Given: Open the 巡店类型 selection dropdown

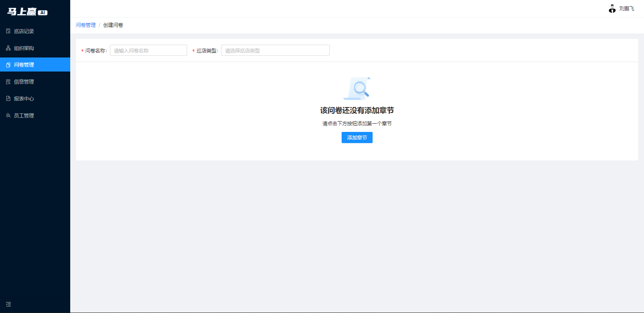Looking at the screenshot, I should [275, 50].
